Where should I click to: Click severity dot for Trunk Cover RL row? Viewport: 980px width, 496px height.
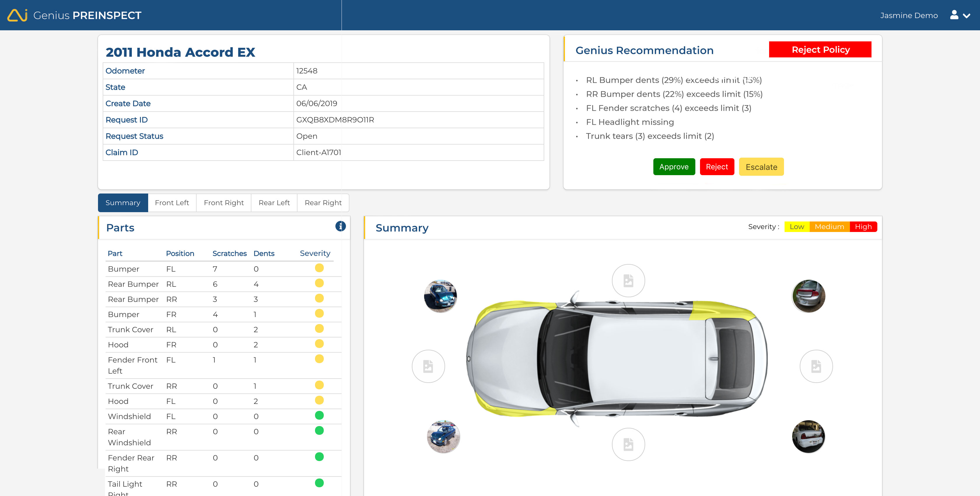[319, 329]
